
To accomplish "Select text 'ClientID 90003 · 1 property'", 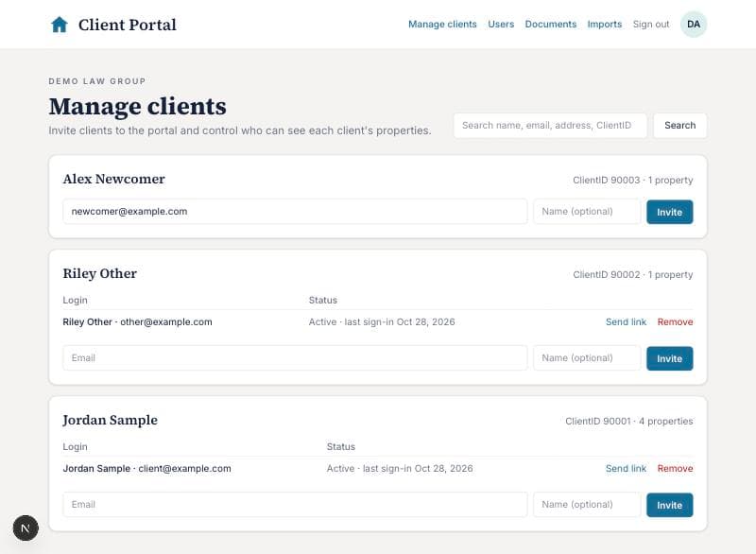I will tap(632, 180).
